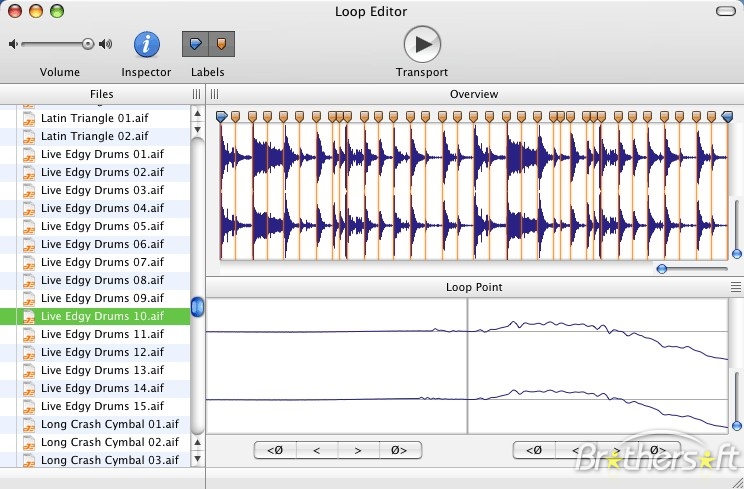This screenshot has height=489, width=744.
Task: Toggle the blue label marker button
Action: pos(195,44)
